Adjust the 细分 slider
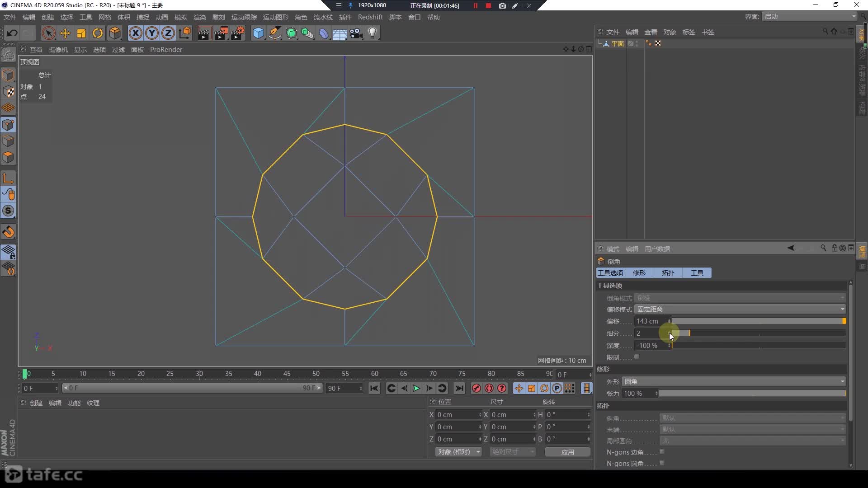The image size is (868, 488). click(x=759, y=333)
